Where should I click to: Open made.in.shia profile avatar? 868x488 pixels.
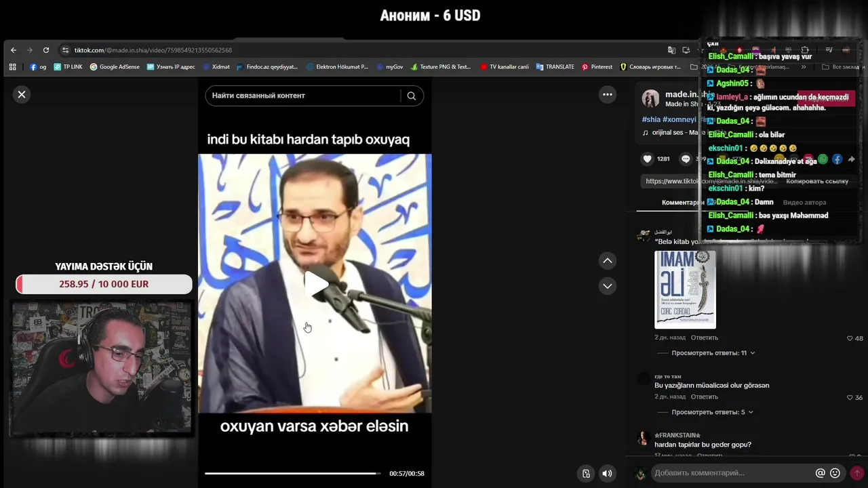click(x=650, y=98)
